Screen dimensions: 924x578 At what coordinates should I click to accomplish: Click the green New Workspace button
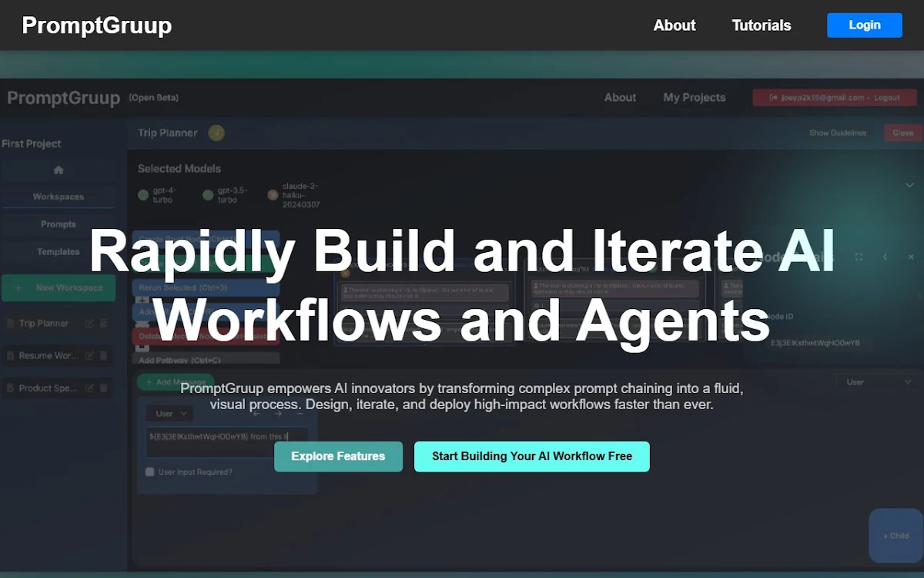[59, 287]
